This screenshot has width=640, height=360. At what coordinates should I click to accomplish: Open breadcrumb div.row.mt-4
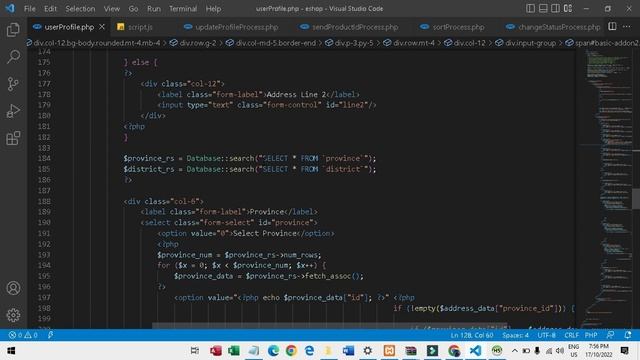(x=409, y=43)
